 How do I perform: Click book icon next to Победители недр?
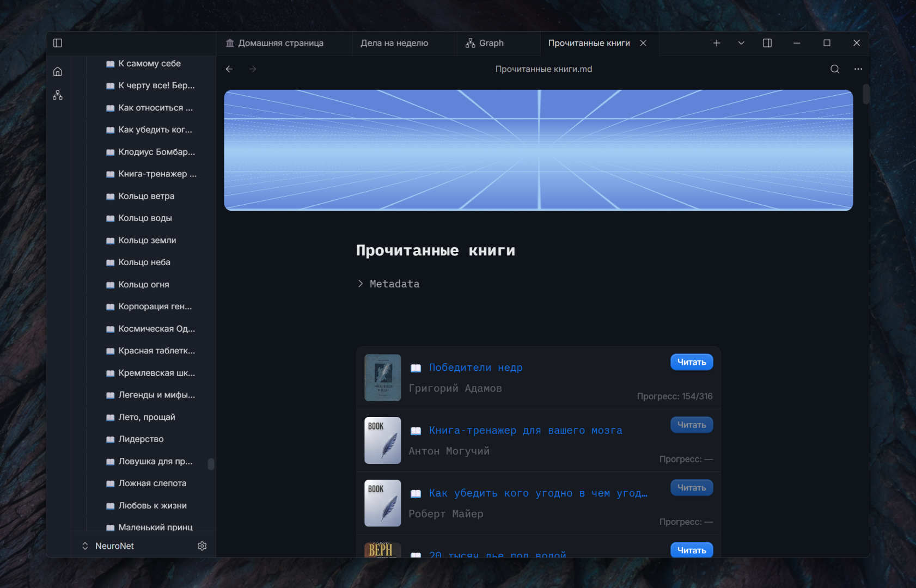(416, 368)
